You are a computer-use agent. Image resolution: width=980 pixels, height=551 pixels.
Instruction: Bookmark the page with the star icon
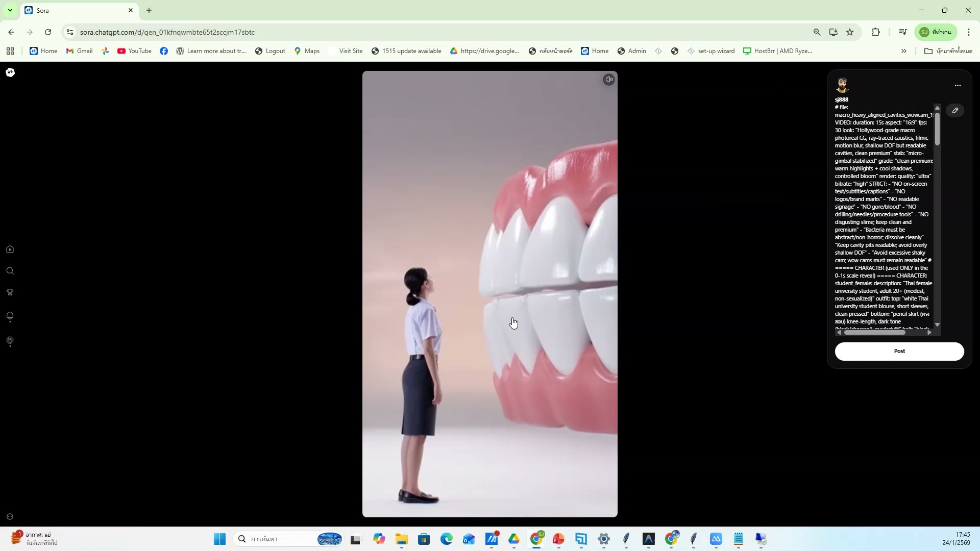(x=850, y=32)
